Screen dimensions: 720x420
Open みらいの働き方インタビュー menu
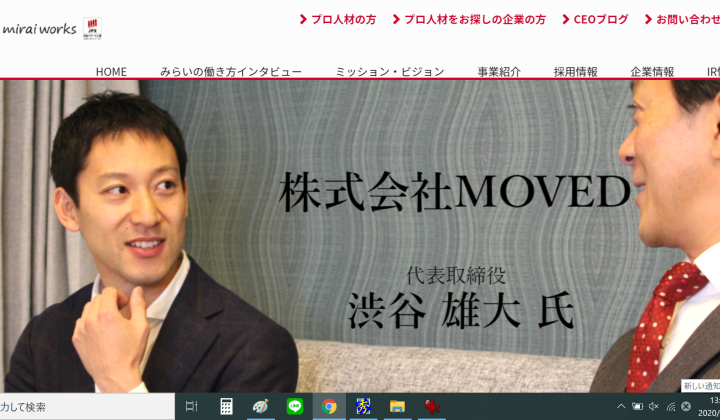tap(231, 72)
